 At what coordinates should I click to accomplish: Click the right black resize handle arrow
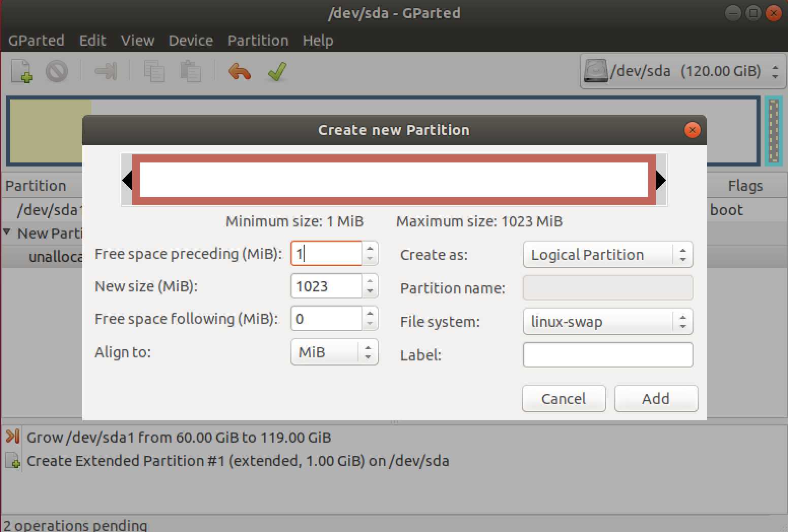click(661, 180)
